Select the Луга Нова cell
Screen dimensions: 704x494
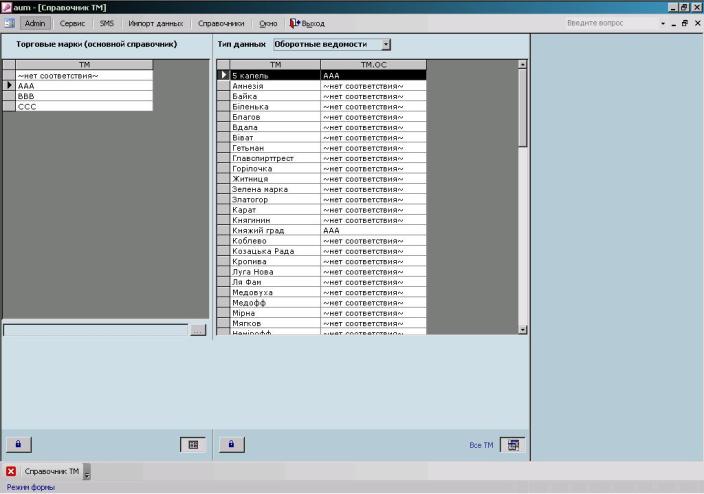click(275, 272)
